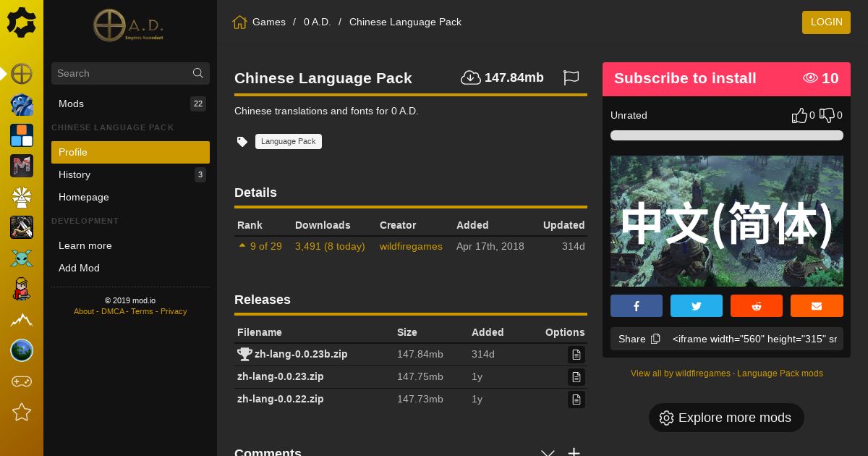Viewport: 868px width, 456px height.
Task: Share on Twitter
Action: click(697, 306)
